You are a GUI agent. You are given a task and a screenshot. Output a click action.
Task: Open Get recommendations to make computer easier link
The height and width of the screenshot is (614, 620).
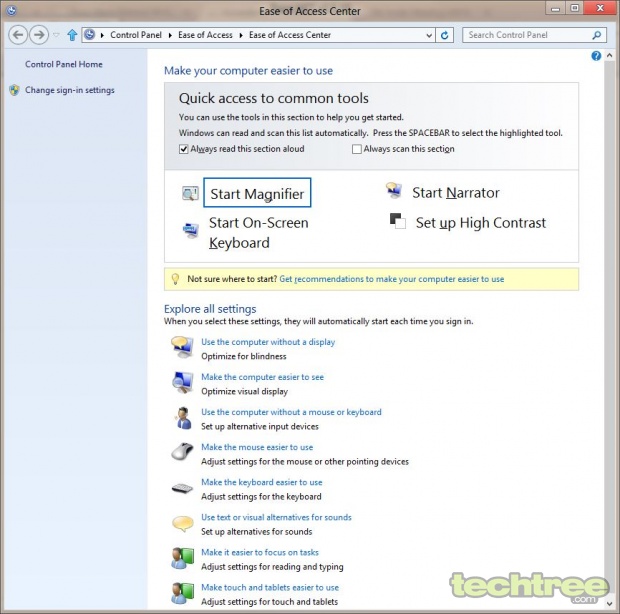click(391, 279)
